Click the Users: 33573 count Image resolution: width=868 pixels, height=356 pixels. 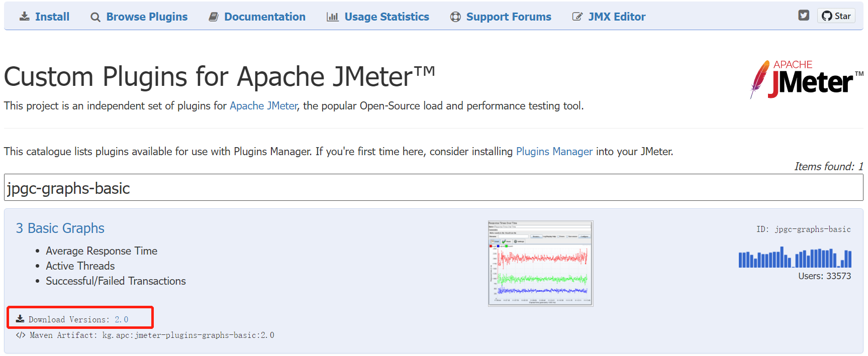(824, 276)
